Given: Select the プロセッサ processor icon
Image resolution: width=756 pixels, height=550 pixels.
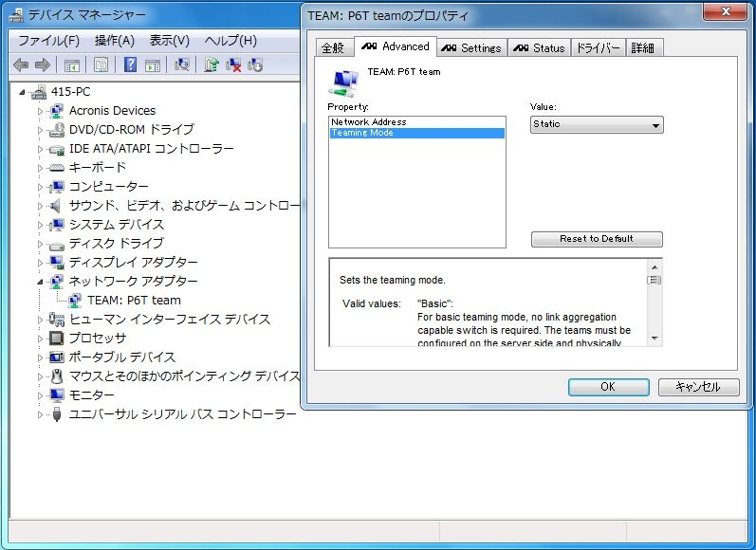Looking at the screenshot, I should 56,339.
